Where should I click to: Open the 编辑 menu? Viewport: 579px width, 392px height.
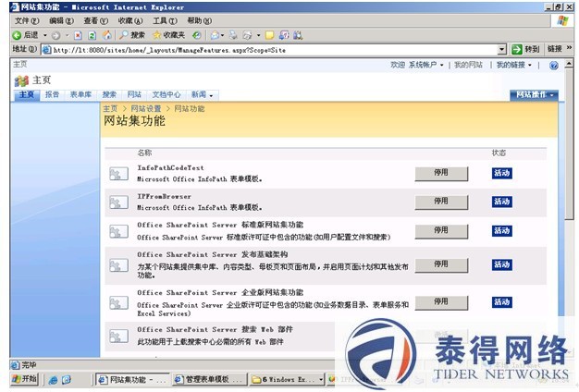click(61, 20)
